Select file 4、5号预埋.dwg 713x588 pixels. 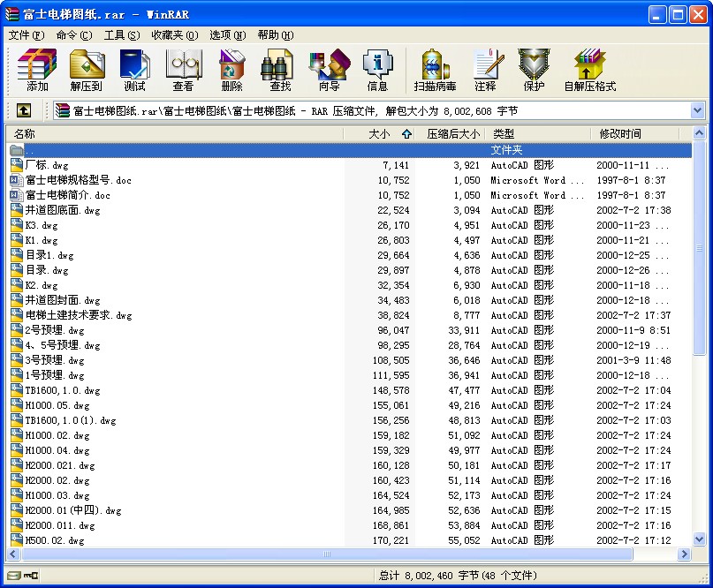[x=63, y=345]
